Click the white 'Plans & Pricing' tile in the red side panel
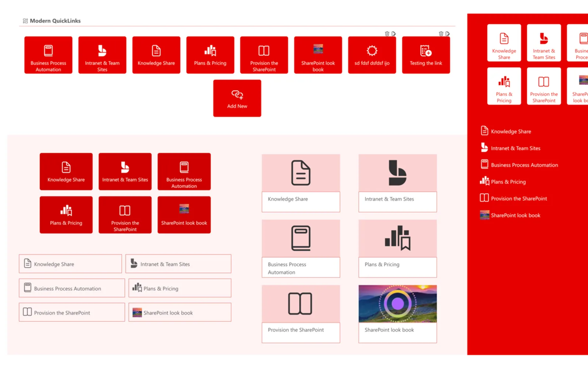Viewport: 588px width, 368px height. coord(504,86)
